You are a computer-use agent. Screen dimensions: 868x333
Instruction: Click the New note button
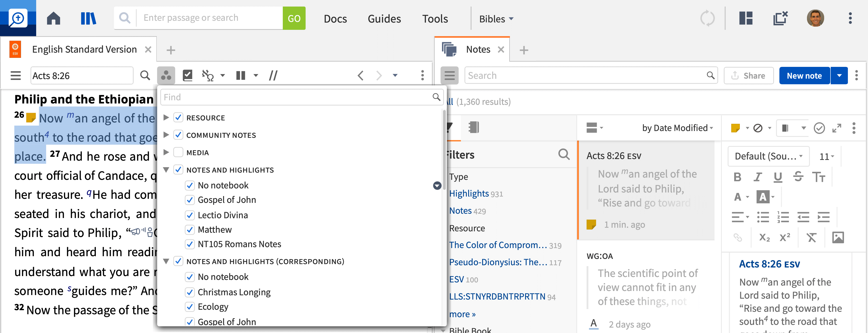pos(804,75)
